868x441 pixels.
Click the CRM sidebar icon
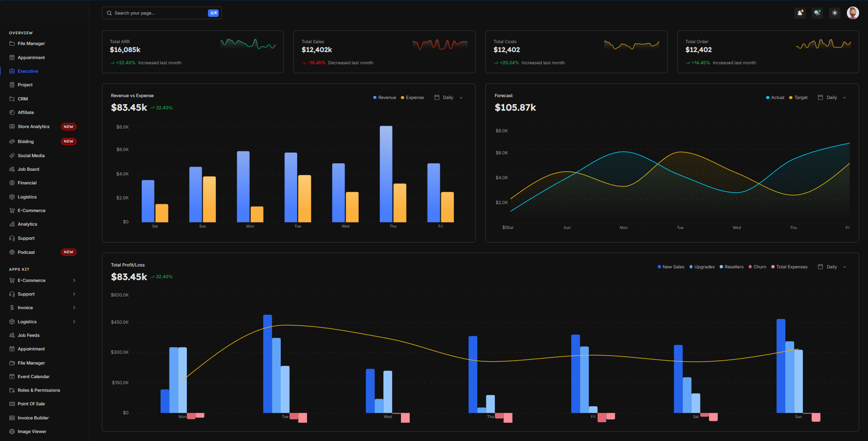tap(12, 99)
